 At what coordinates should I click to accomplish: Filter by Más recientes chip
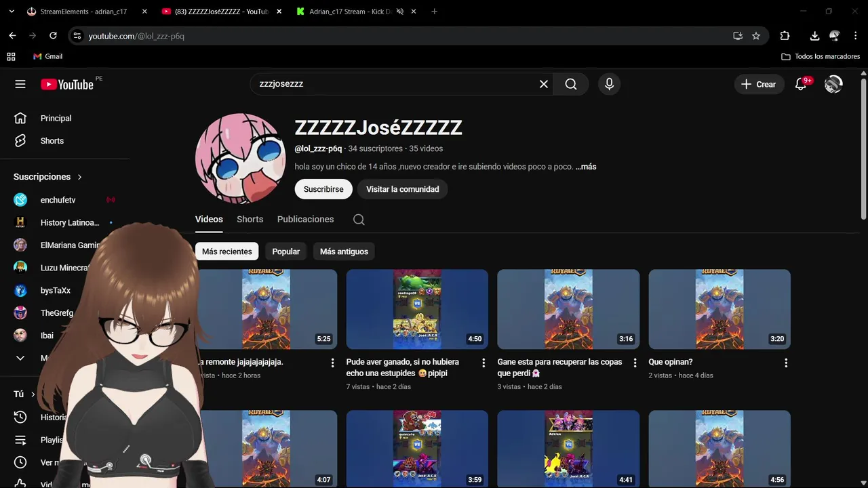226,251
